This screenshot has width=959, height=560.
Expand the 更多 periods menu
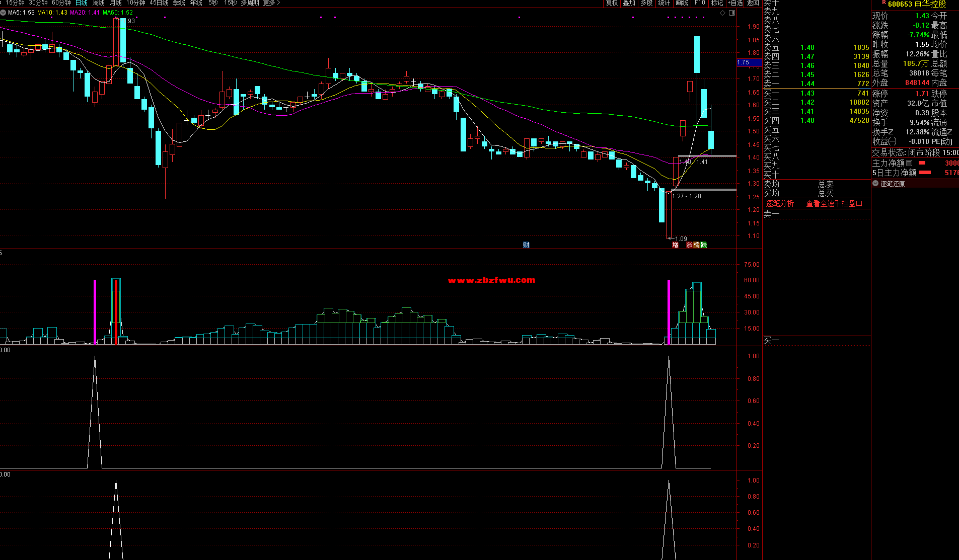click(271, 3)
